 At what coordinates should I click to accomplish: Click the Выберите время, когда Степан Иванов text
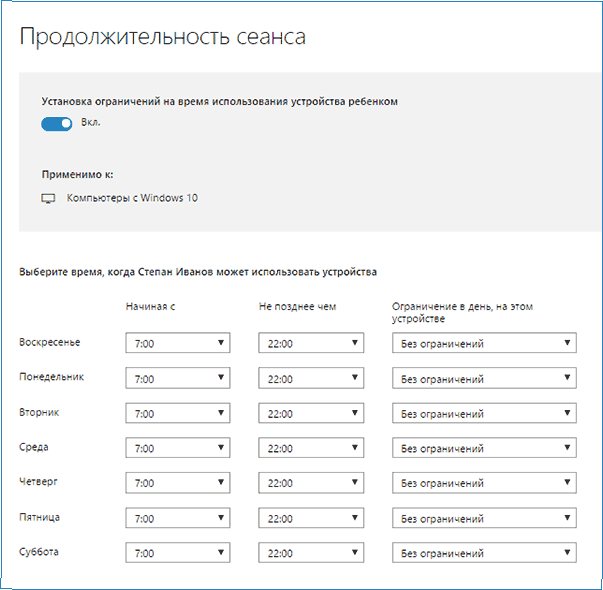click(198, 272)
